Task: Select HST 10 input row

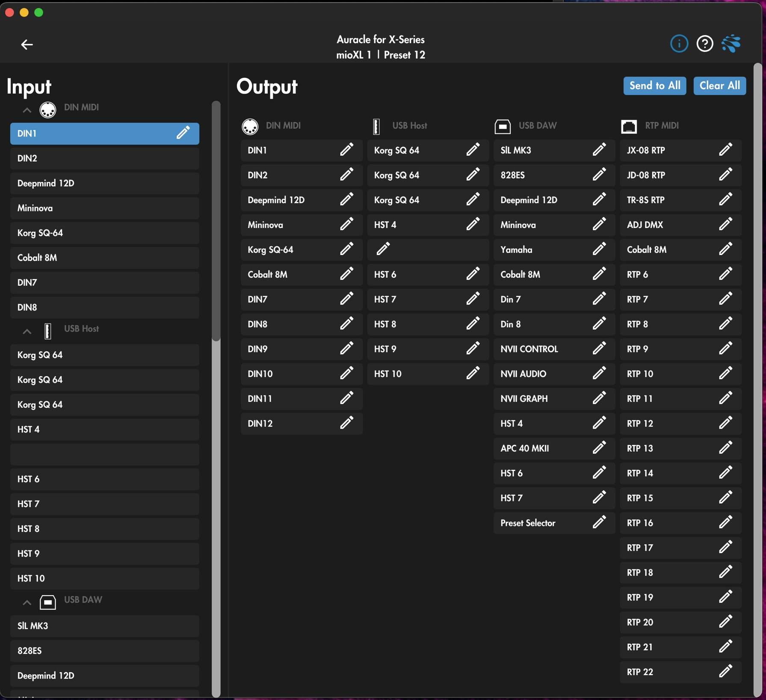Action: click(x=104, y=578)
